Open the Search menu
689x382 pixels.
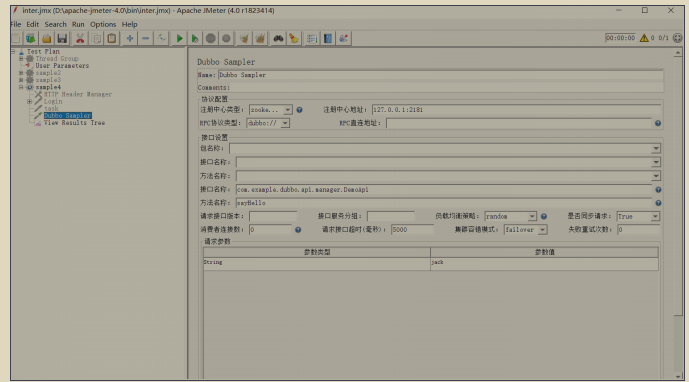(55, 24)
